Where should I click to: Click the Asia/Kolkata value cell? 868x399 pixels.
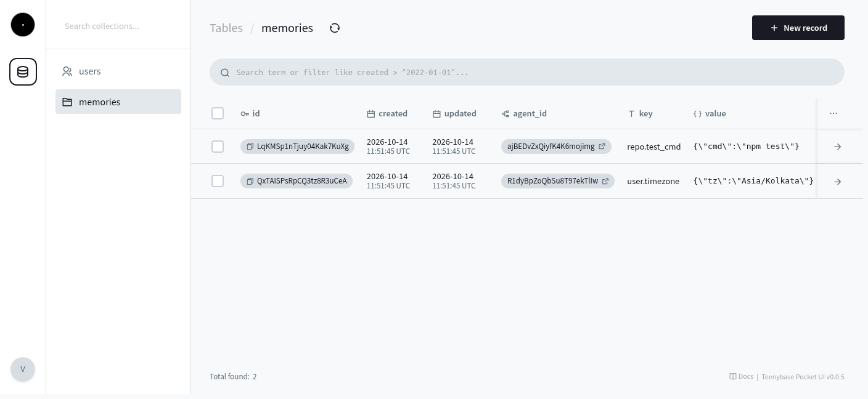click(753, 181)
